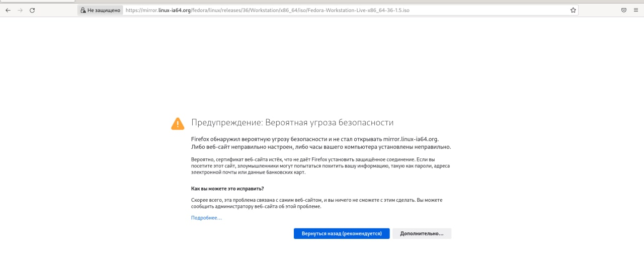The width and height of the screenshot is (644, 253).
Task: Click the paragraph beginning 'Скорее всего, эта проблема'
Action: coord(317,203)
